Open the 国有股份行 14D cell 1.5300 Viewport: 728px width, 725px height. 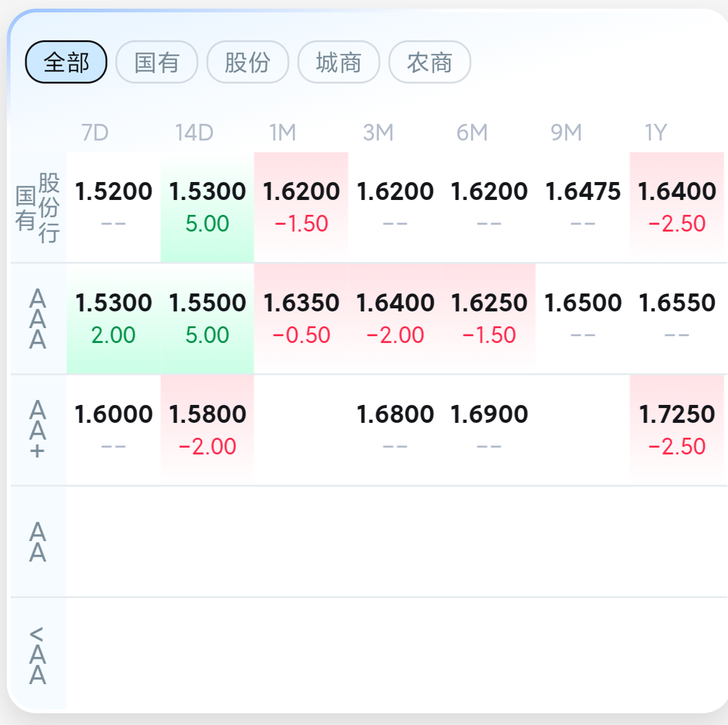point(207,207)
